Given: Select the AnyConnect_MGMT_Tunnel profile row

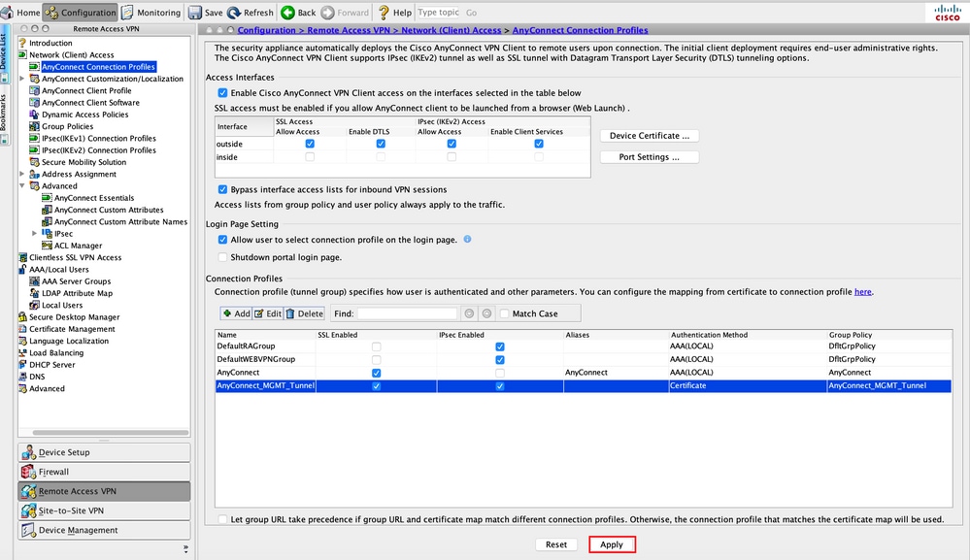Looking at the screenshot, I should [584, 385].
